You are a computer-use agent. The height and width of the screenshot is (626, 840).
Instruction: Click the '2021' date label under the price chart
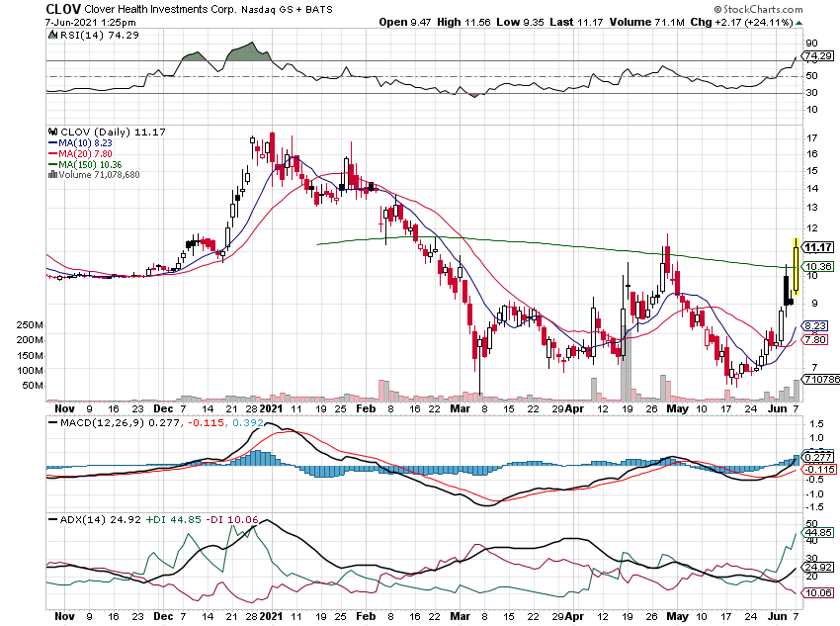click(x=271, y=409)
